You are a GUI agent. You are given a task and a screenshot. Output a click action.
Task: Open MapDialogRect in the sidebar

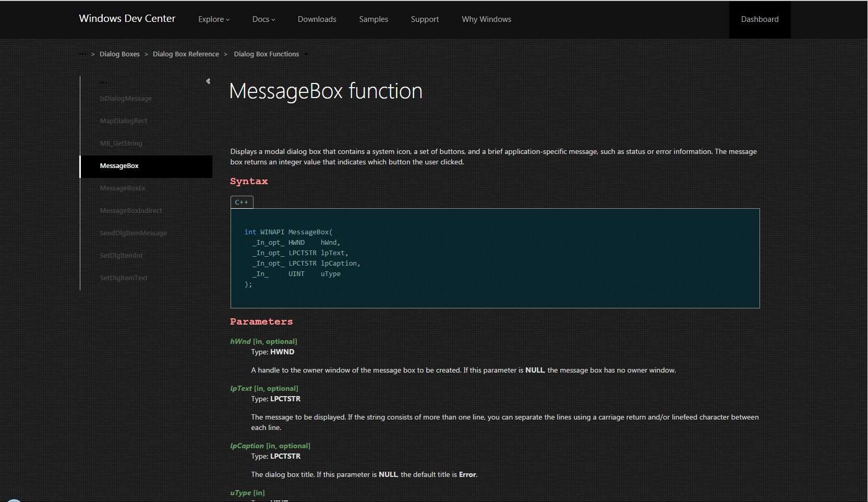pos(124,121)
